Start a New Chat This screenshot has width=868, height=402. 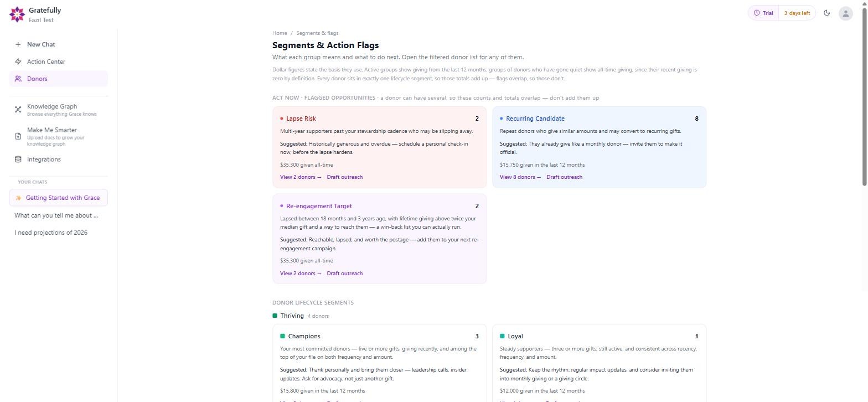click(x=59, y=44)
